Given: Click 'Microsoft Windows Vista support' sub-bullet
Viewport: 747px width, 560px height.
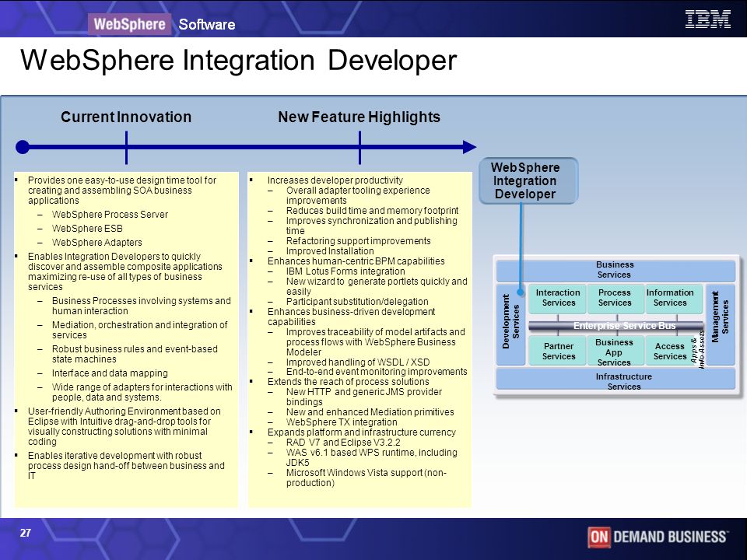Looking at the screenshot, I should point(366,478).
